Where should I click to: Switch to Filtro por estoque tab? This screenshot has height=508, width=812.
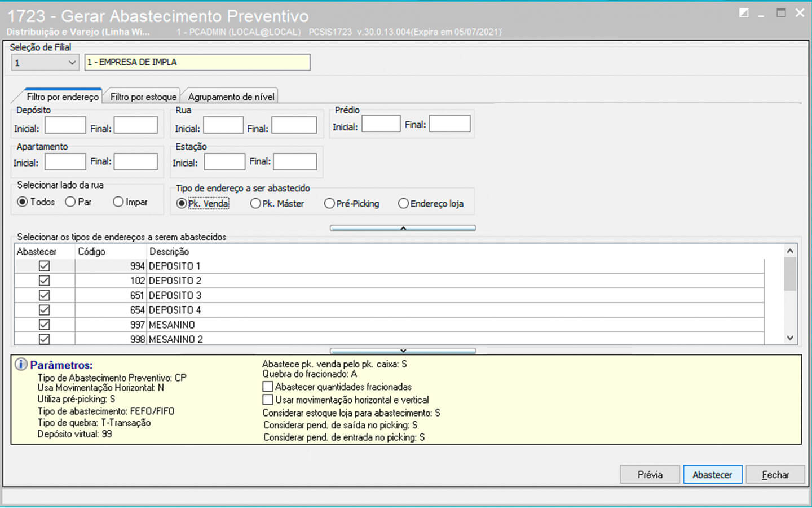[143, 97]
